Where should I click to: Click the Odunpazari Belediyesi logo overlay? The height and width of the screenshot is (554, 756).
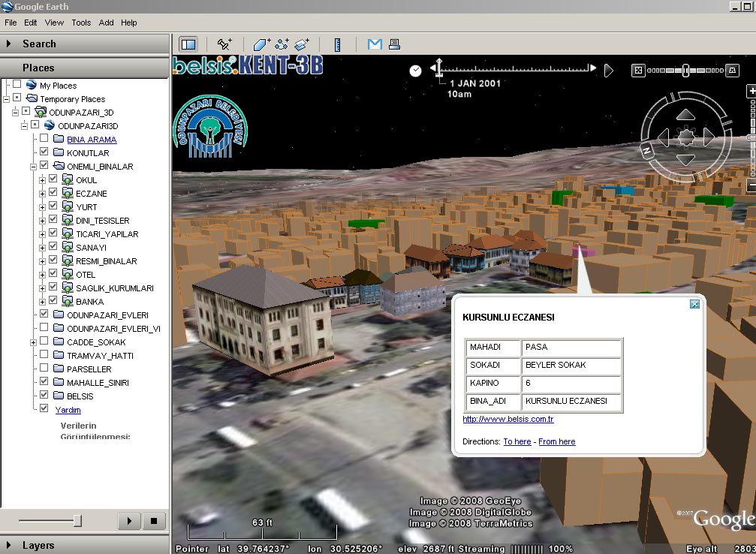tap(210, 127)
